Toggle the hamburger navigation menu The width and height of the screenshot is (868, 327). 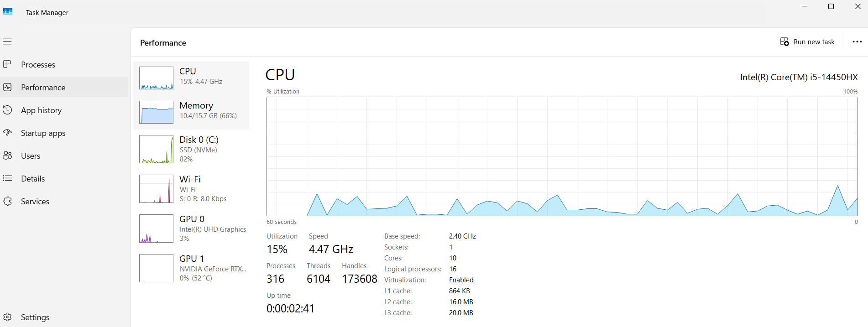(7, 42)
